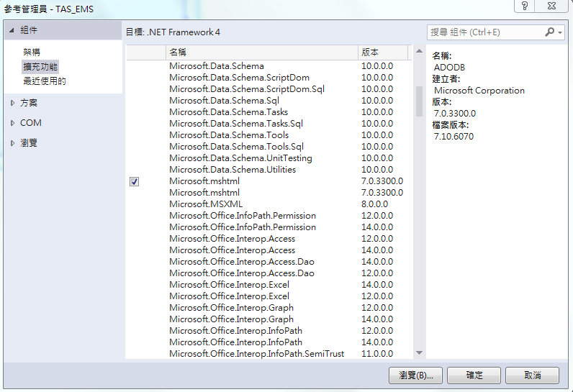
Task: Expand the 瀏覽 section
Action: coord(12,143)
